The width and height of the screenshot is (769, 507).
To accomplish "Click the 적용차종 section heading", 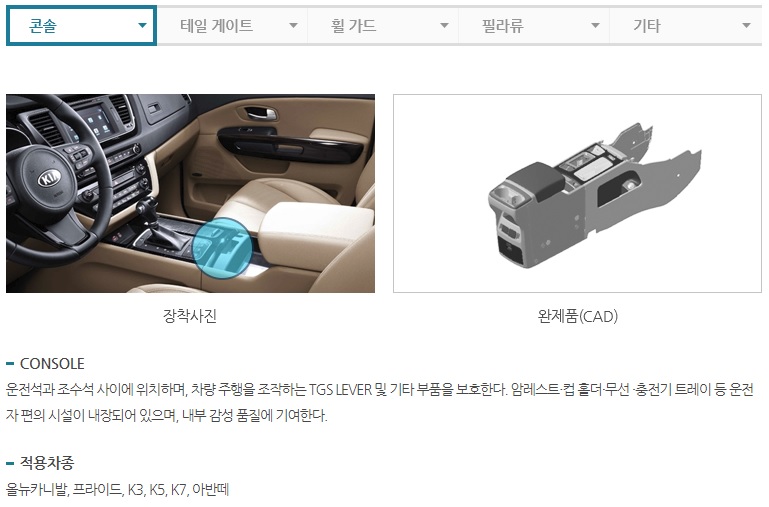I will coord(47,462).
